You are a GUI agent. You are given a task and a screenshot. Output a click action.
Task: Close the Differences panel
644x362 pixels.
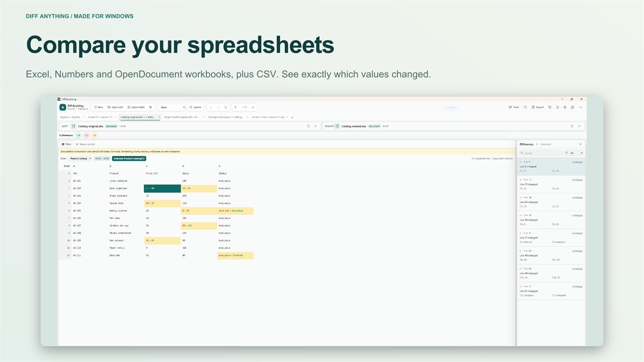[580, 144]
